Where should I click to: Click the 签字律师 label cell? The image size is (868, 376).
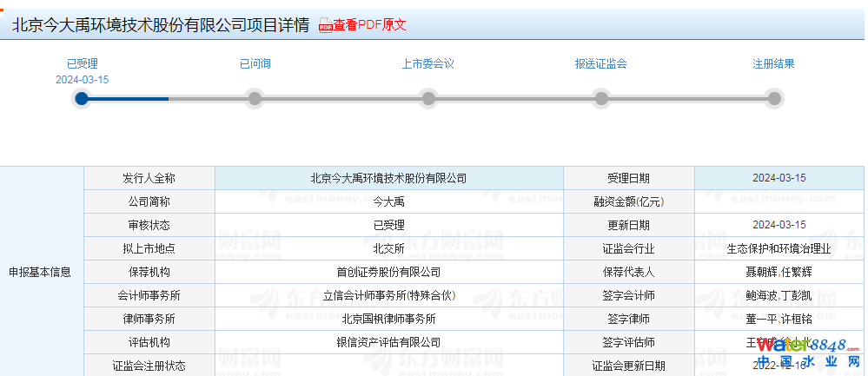(629, 319)
